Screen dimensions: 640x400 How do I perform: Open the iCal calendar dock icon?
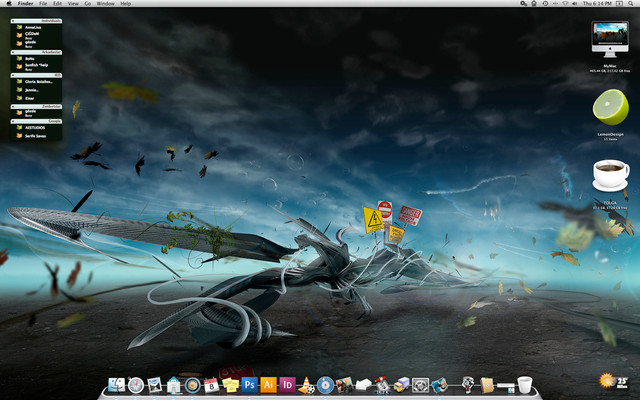tap(211, 385)
